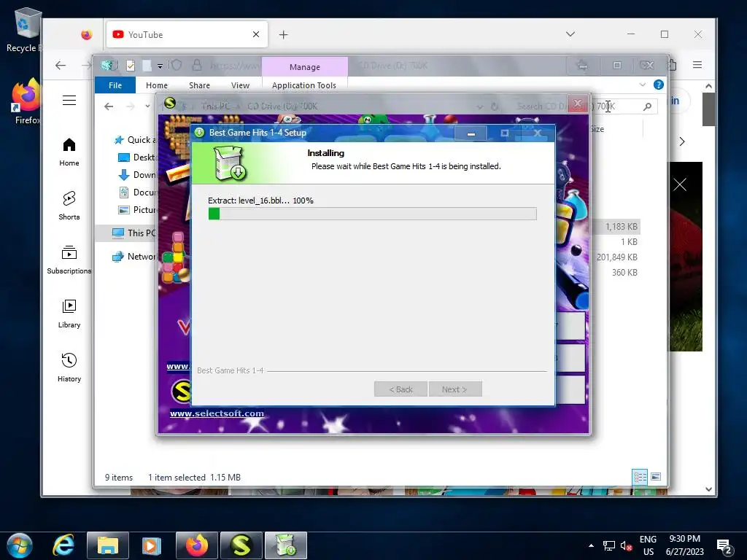Click muted volume tray icon
This screenshot has height=560, width=747.
[626, 545]
